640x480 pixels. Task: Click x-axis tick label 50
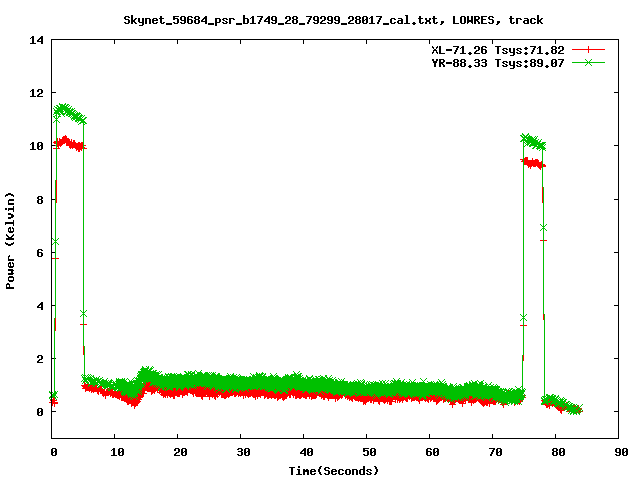369,452
